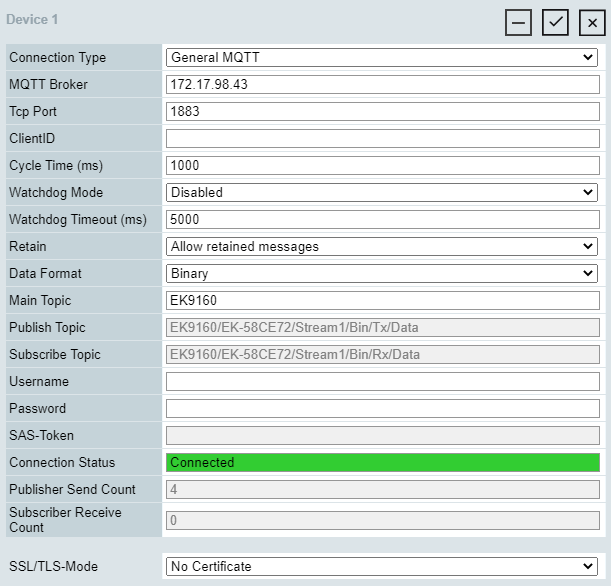Expand the Watchdog Mode dropdown
The width and height of the screenshot is (611, 586).
click(x=382, y=192)
